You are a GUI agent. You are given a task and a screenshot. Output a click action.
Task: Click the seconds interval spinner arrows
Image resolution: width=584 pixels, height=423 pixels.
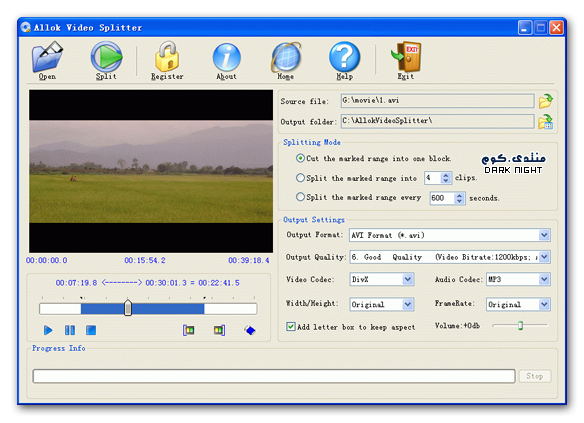coord(460,198)
